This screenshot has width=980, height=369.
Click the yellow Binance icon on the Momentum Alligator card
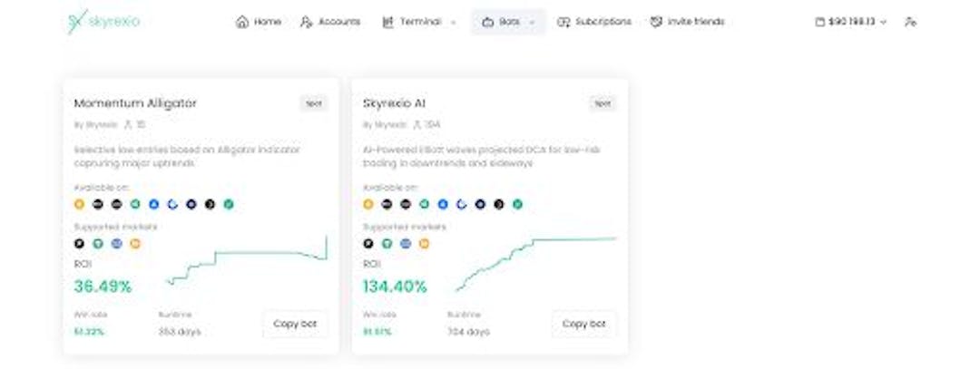79,204
